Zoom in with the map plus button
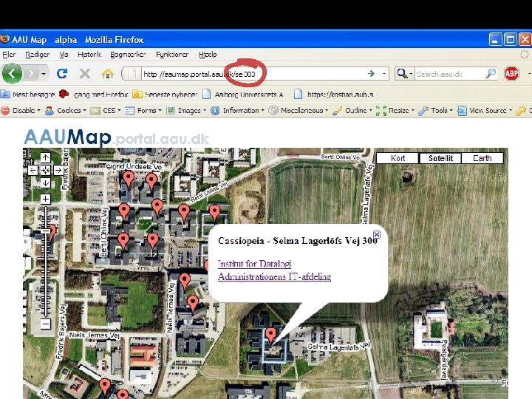 pos(46,199)
